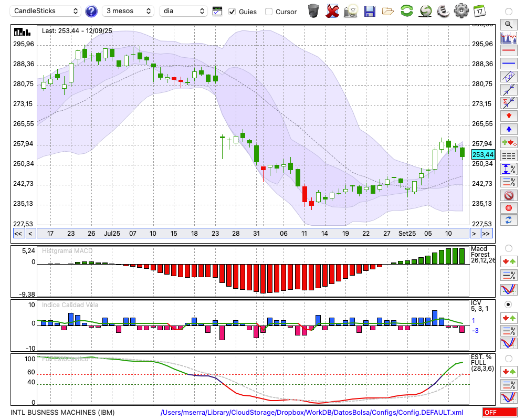Viewport: 525px width, 420px height.
Task: Select the sigma regression line tool
Action: click(509, 102)
